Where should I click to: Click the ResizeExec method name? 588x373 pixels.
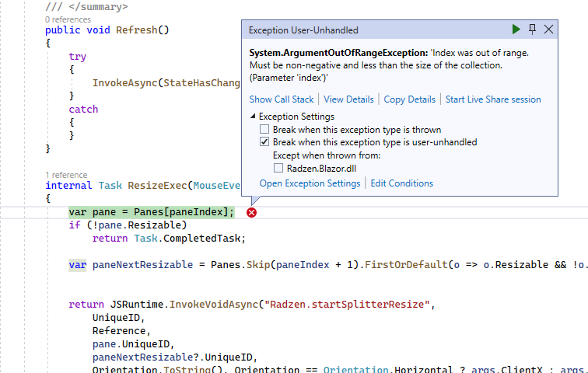pos(157,186)
